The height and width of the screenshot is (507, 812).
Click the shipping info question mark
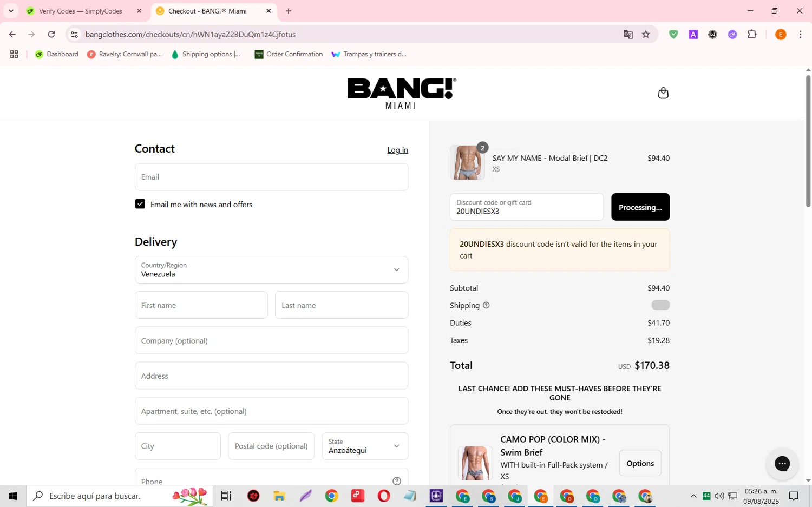486,306
